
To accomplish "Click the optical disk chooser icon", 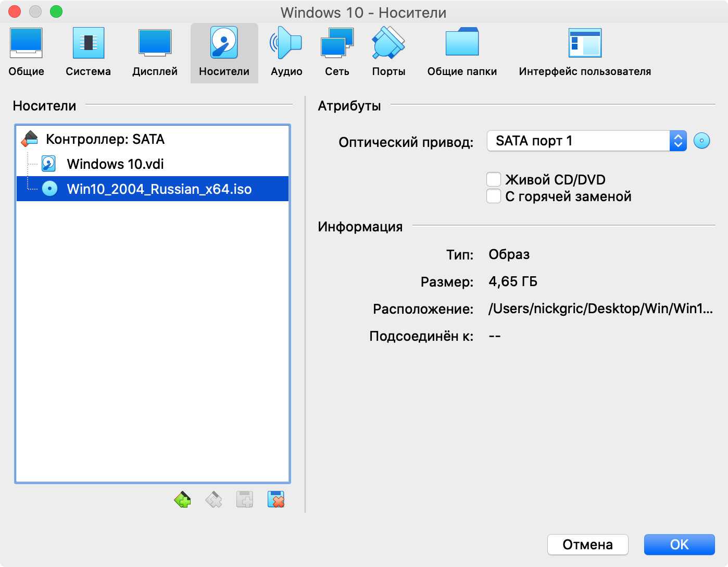I will [701, 141].
